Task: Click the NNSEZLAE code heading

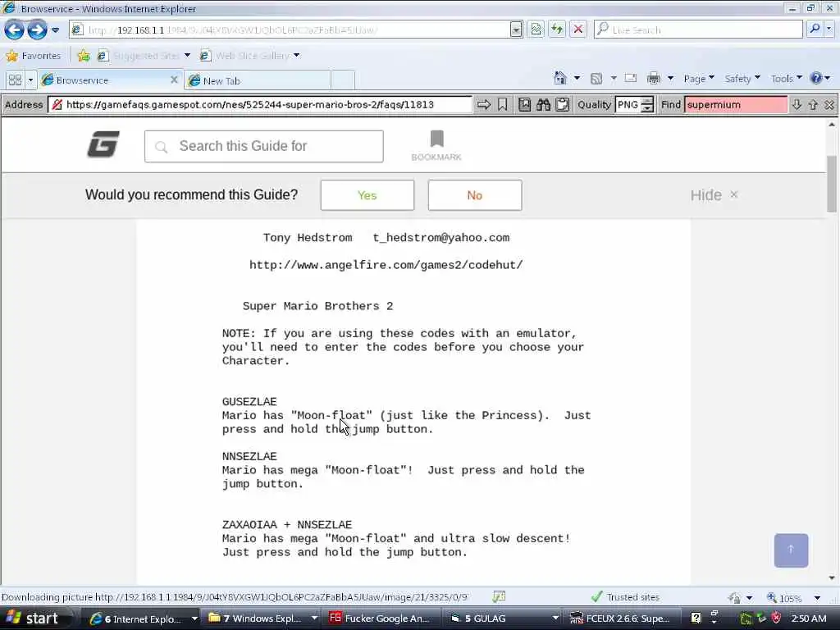Action: click(249, 456)
